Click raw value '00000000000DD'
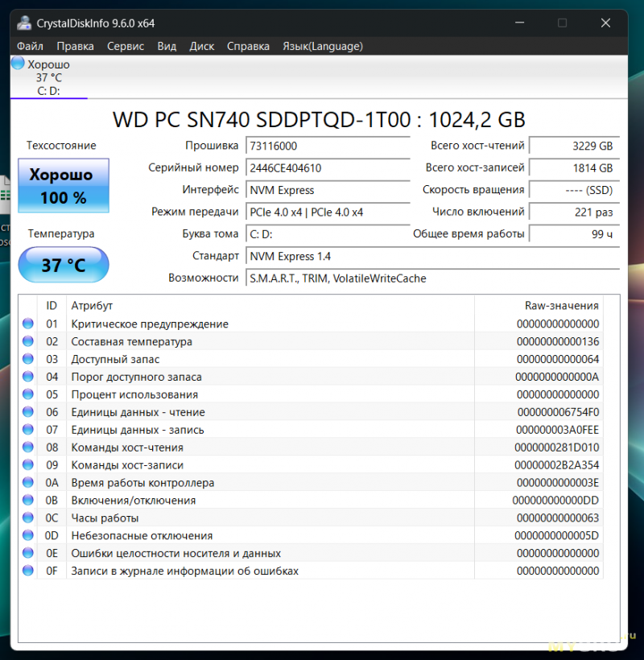Image resolution: width=644 pixels, height=660 pixels. [555, 500]
